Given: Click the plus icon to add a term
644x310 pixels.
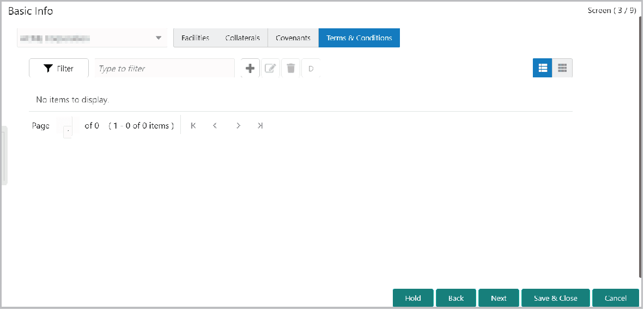Looking at the screenshot, I should coord(250,68).
